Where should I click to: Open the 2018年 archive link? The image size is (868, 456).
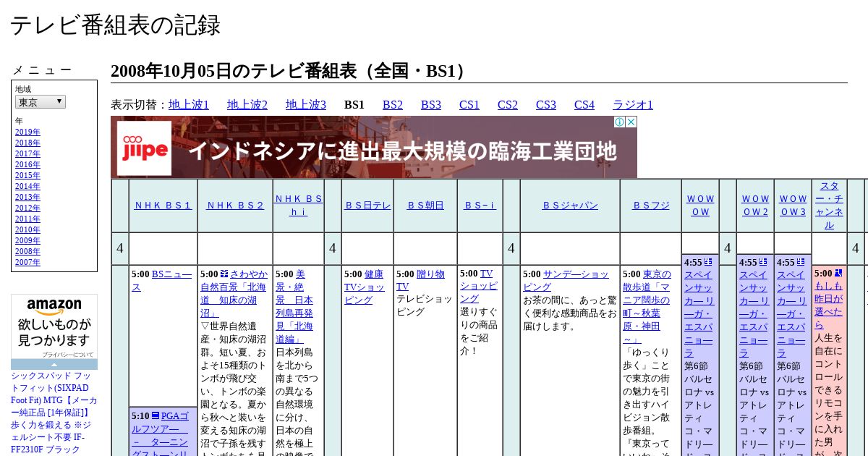(27, 143)
